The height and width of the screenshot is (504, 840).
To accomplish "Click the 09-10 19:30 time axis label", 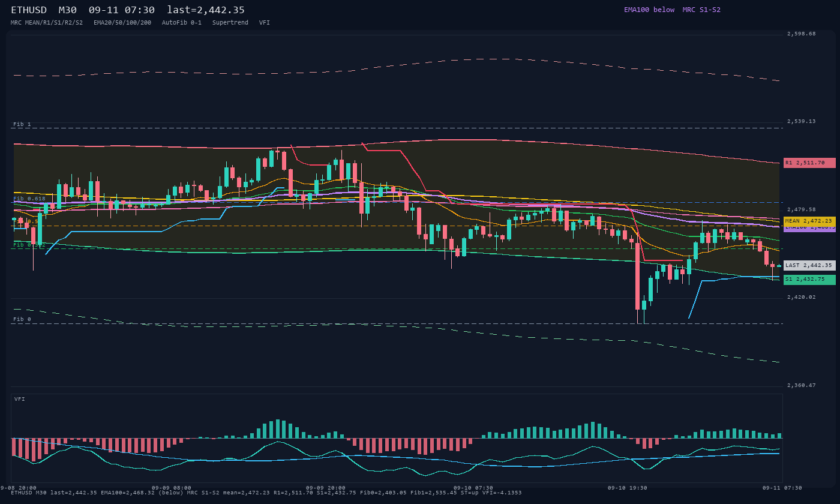I will [628, 488].
